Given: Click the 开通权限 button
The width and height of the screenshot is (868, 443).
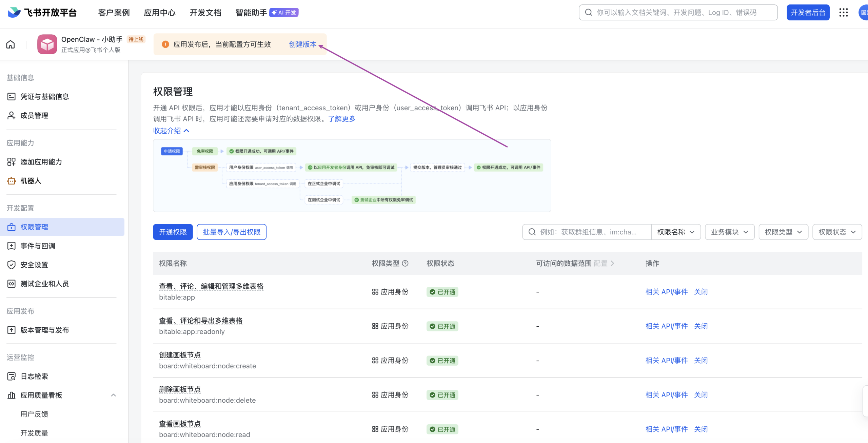Looking at the screenshot, I should [x=173, y=232].
